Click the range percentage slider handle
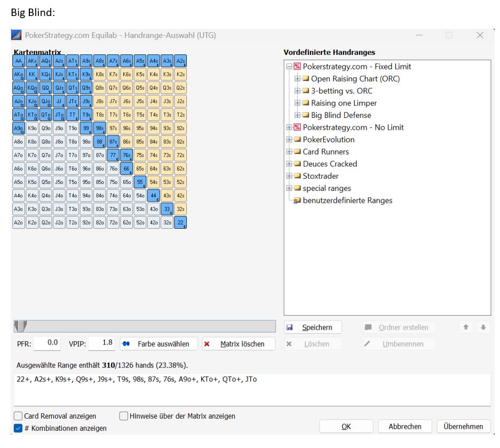500x448 pixels. coord(20,326)
